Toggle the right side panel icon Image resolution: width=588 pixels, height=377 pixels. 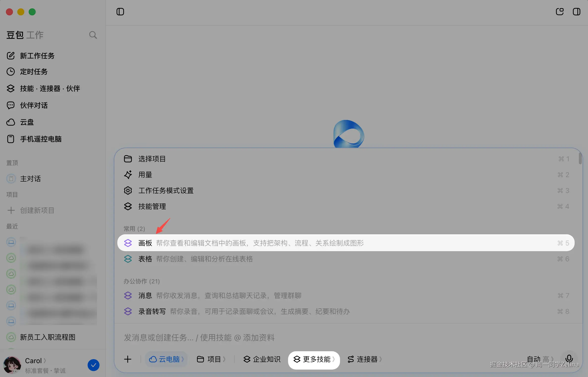tap(576, 12)
